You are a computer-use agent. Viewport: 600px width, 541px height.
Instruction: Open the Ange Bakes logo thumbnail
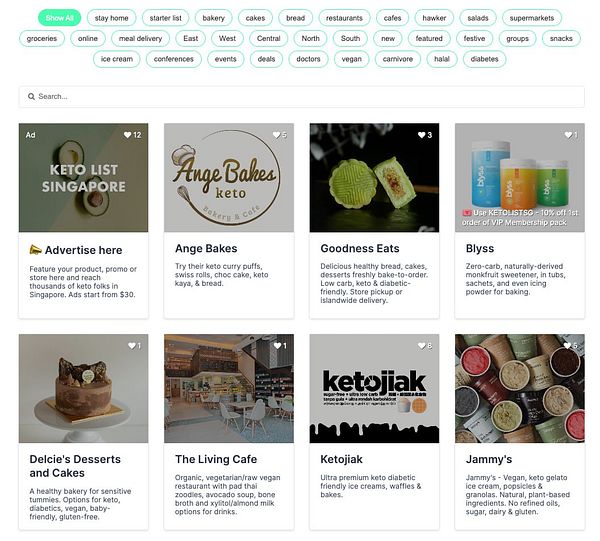[229, 178]
